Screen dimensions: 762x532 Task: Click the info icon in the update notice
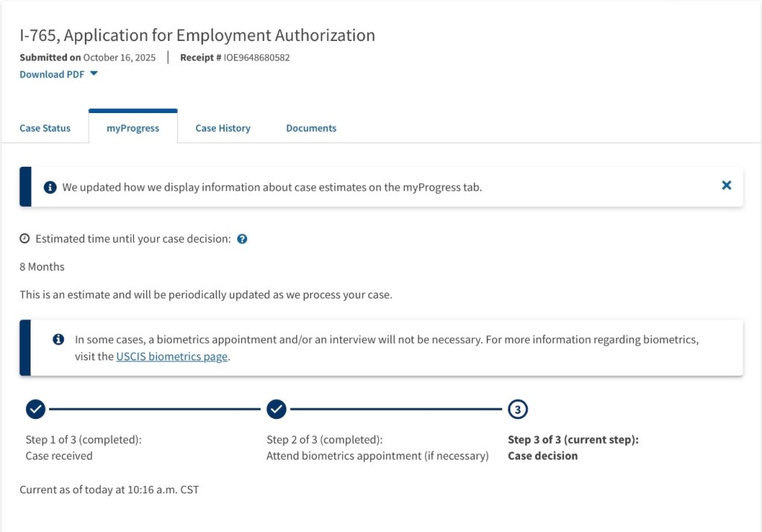click(50, 188)
